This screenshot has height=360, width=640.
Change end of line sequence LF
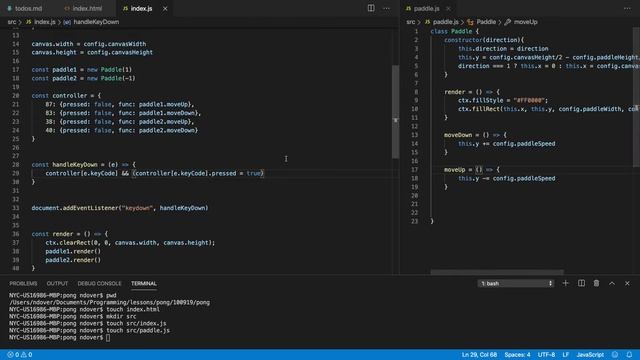coord(566,355)
